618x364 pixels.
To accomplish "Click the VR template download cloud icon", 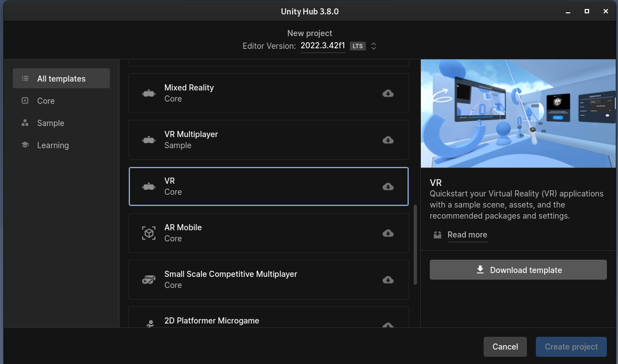I will tap(388, 186).
